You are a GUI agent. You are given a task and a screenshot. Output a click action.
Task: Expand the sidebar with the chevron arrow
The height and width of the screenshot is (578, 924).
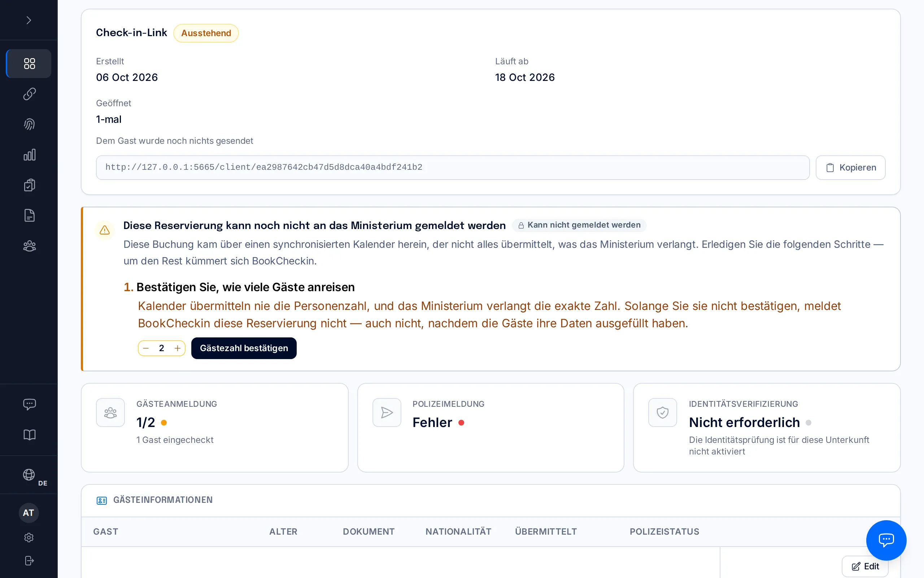pyautogui.click(x=29, y=20)
